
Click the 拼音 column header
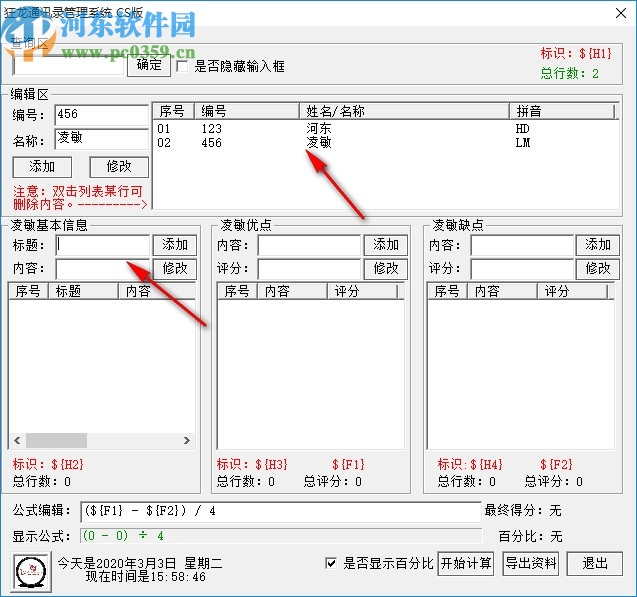pos(562,111)
